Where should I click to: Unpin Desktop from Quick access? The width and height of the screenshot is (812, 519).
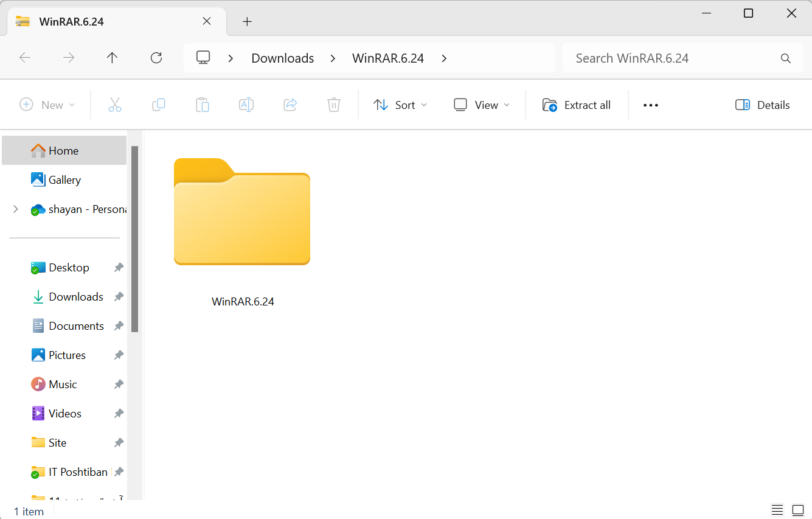coord(119,268)
